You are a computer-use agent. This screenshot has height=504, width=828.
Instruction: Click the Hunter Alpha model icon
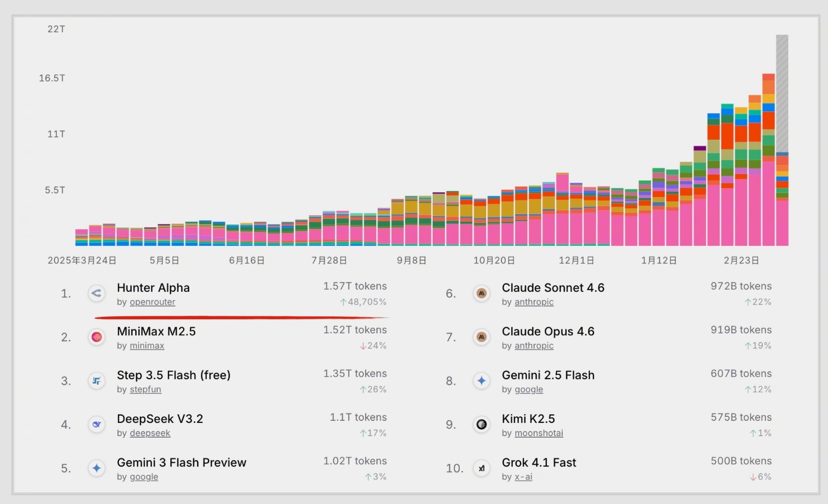(96, 293)
